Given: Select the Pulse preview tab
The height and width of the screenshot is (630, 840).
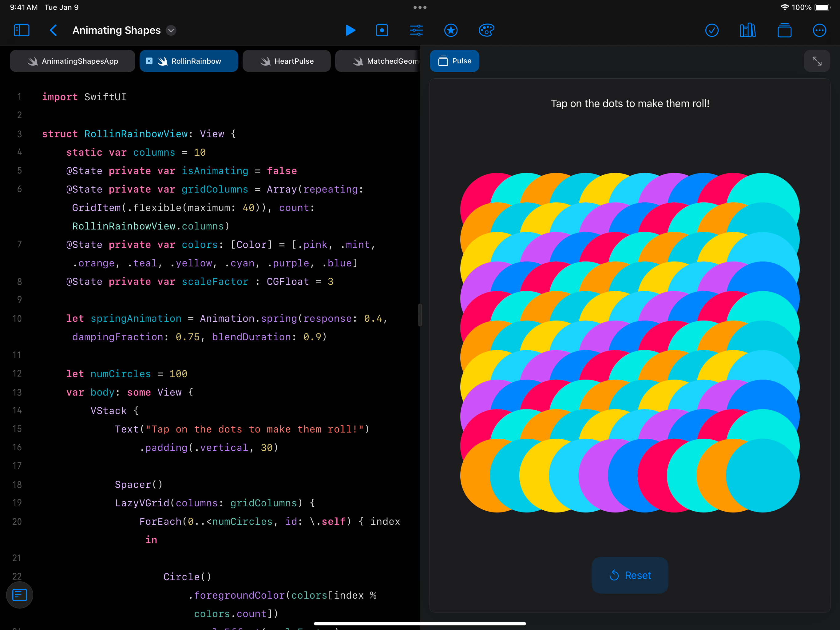Looking at the screenshot, I should tap(454, 61).
